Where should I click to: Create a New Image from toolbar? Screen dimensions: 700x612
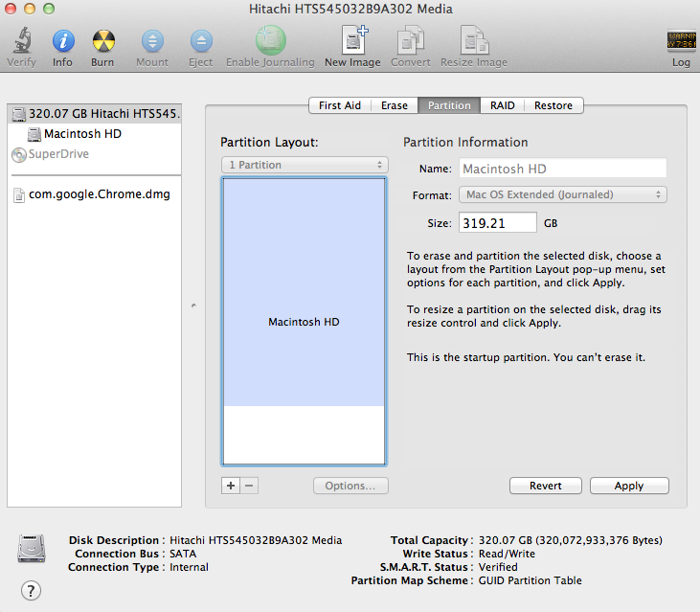click(x=354, y=39)
